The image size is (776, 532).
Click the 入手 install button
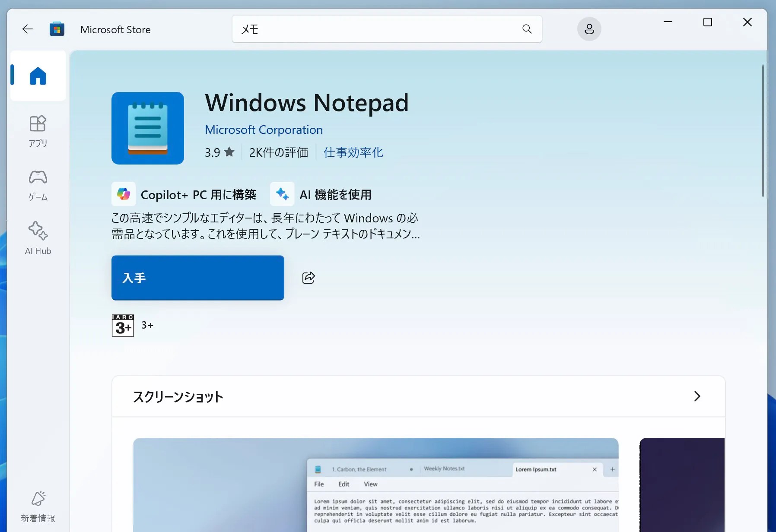(197, 278)
